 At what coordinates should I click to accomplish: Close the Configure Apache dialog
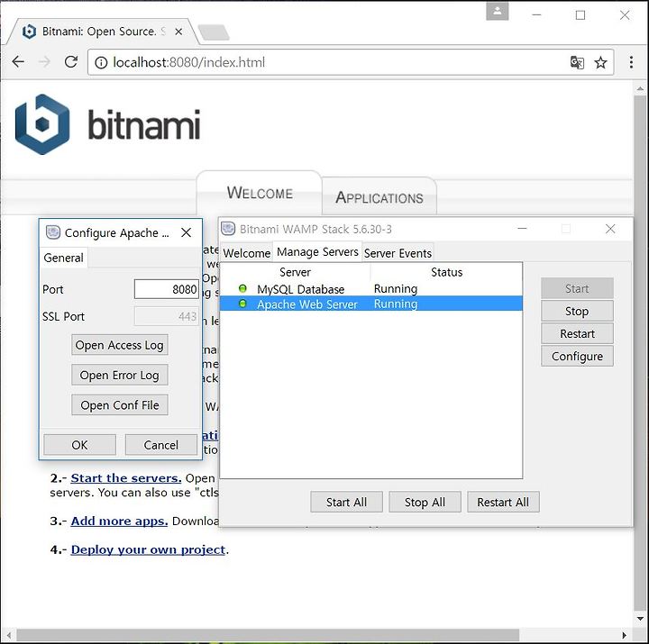click(x=187, y=232)
